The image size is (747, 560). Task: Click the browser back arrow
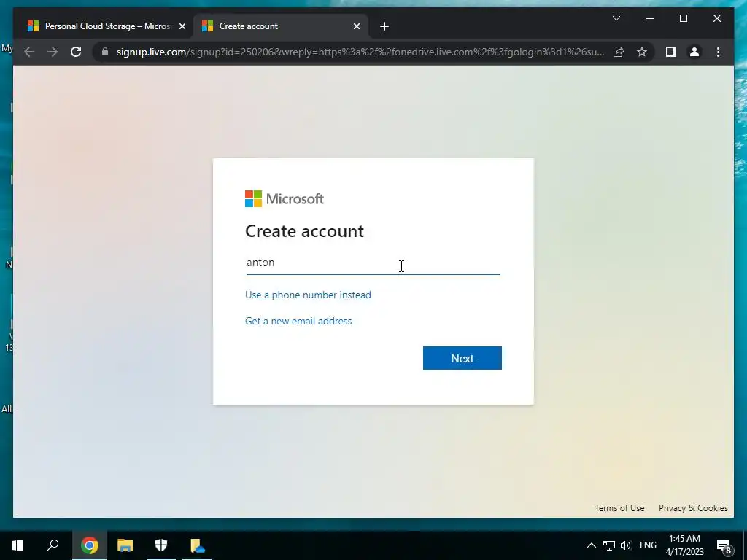(x=29, y=52)
